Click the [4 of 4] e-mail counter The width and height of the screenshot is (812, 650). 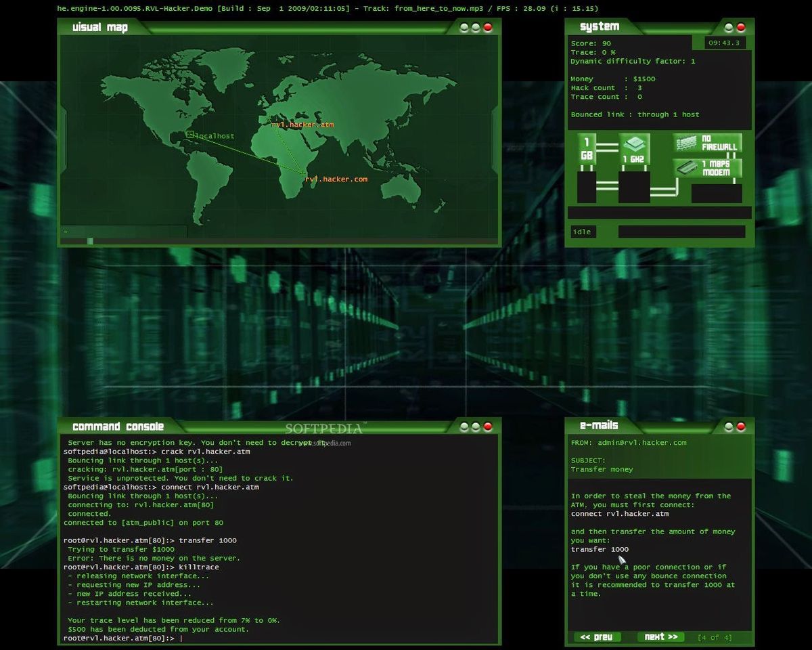pyautogui.click(x=715, y=637)
